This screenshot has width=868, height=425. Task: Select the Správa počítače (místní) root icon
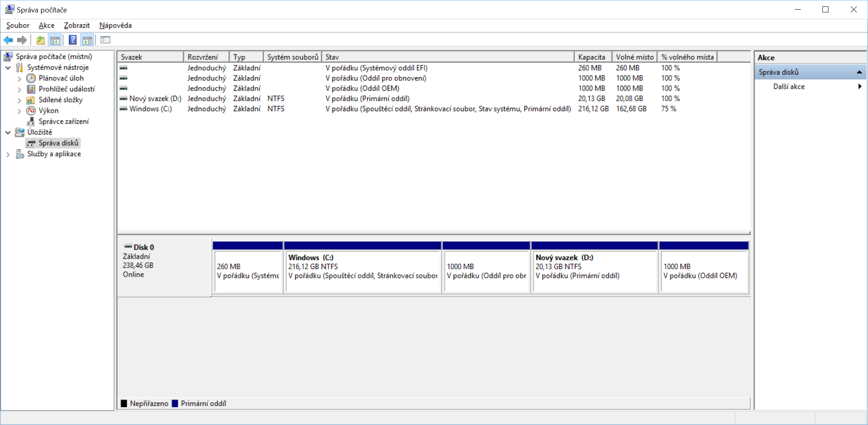pyautogui.click(x=8, y=56)
